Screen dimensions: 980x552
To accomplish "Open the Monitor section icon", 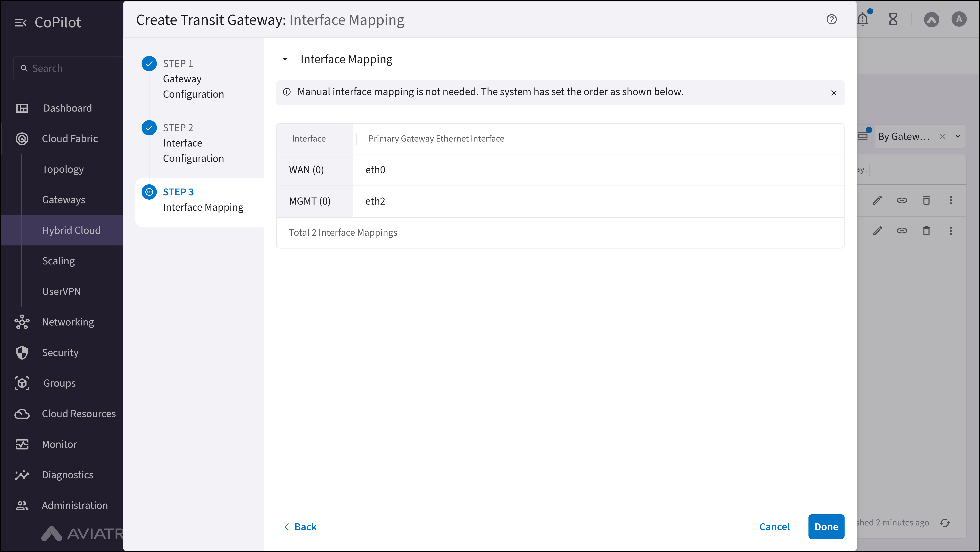I will pos(22,444).
